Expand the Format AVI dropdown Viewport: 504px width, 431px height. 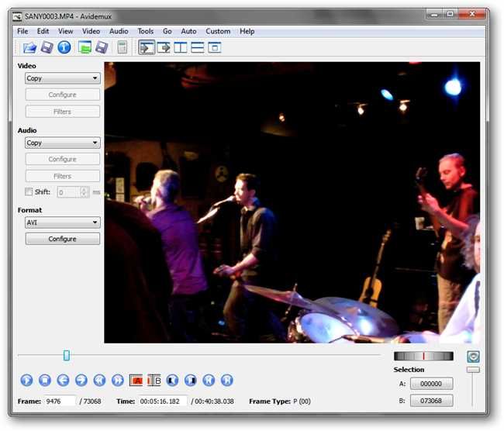(x=62, y=222)
